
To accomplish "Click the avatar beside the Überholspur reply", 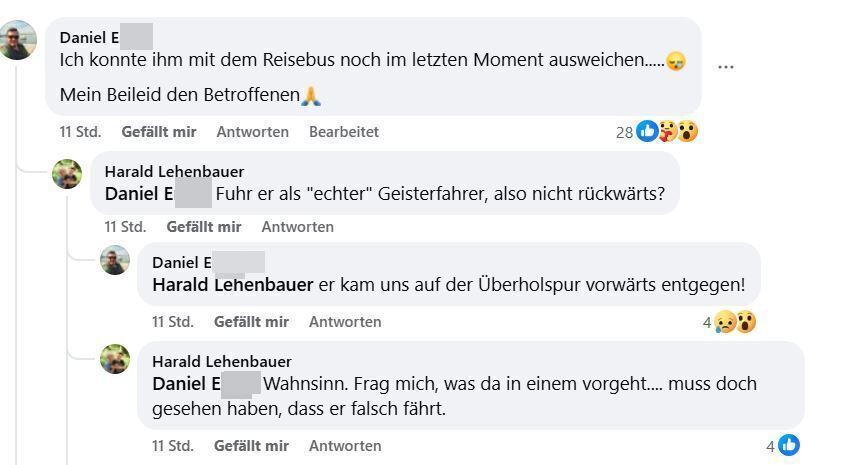I will [x=115, y=260].
